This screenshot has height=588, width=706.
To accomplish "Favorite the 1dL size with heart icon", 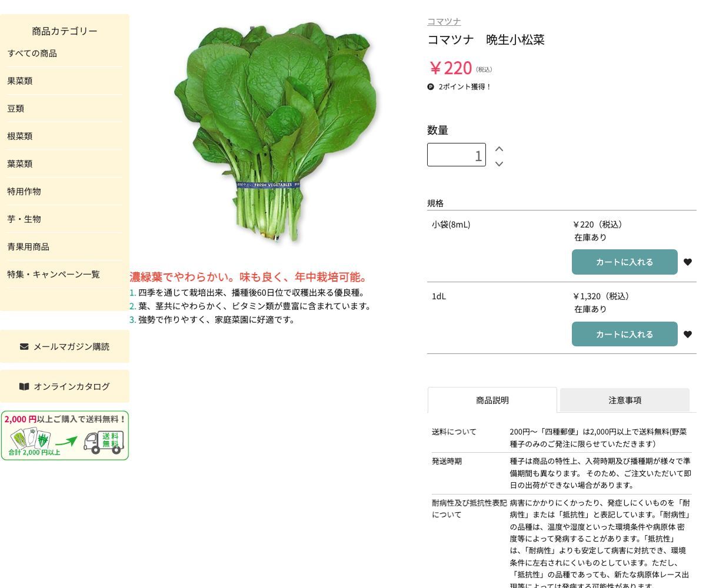I will tap(687, 335).
